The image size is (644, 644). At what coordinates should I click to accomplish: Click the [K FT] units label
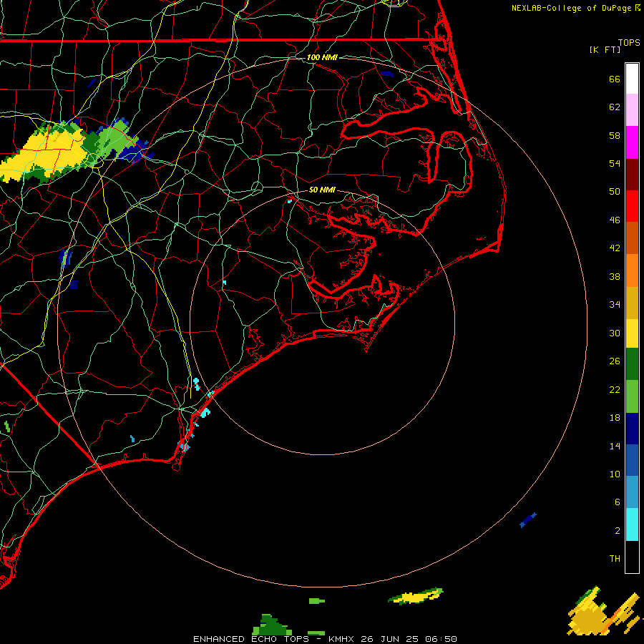(x=605, y=49)
